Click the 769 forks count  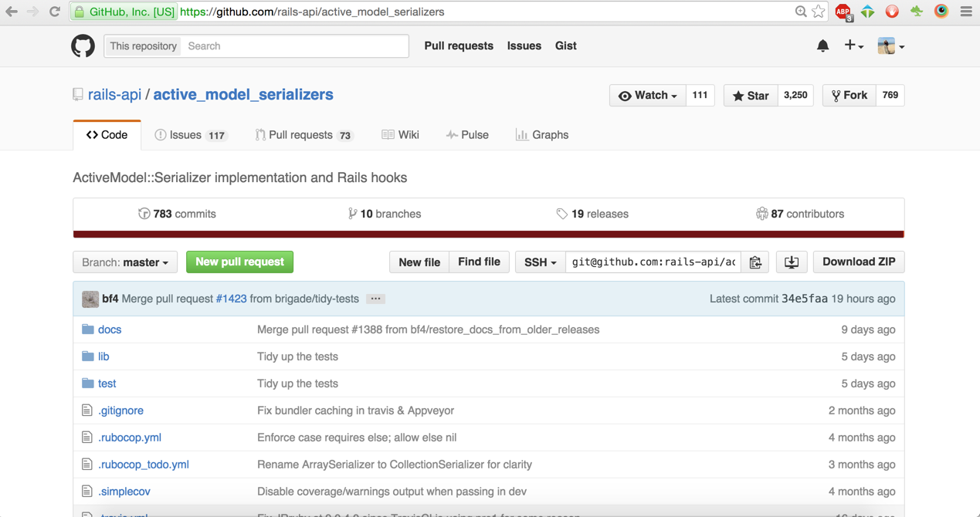[x=890, y=96]
